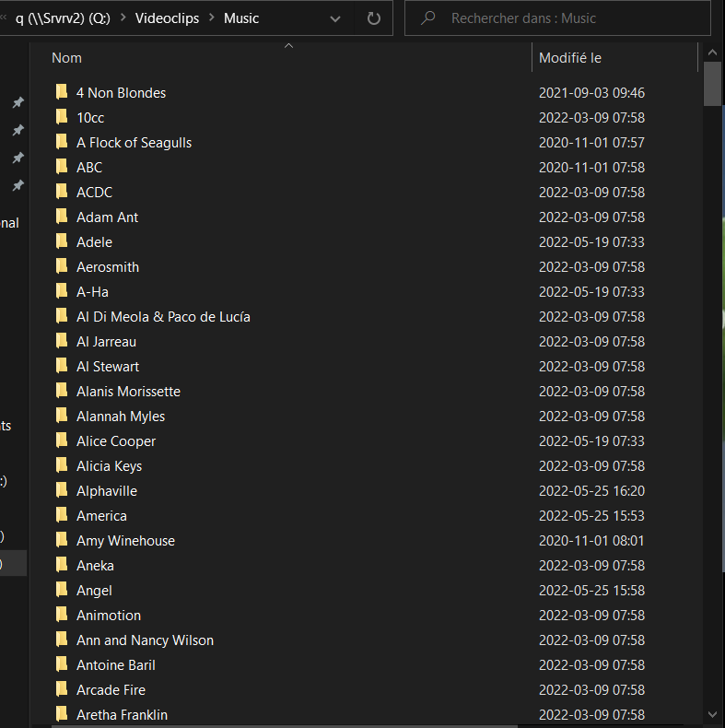Click the Aretha Franklin folder name
The height and width of the screenshot is (728, 725).
[123, 715]
